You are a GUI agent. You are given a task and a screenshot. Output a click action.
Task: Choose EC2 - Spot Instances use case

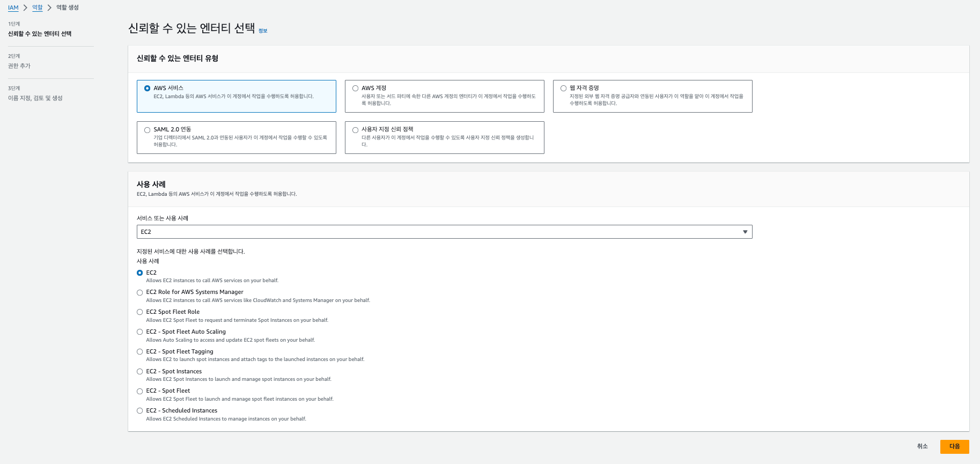coord(140,372)
